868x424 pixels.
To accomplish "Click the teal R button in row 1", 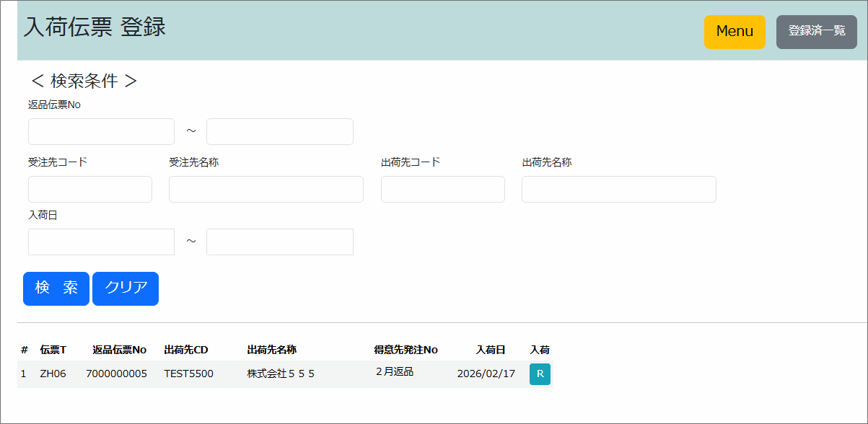I will click(540, 374).
